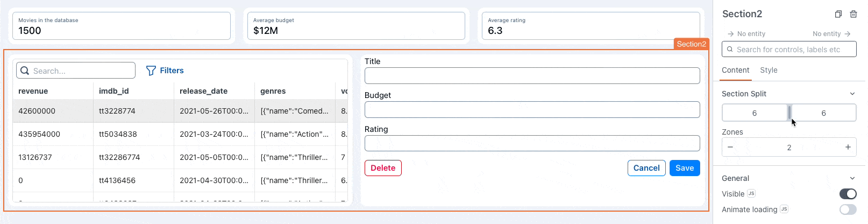Select the row with revenue 13126737
This screenshot has height=224, width=868.
(180, 157)
